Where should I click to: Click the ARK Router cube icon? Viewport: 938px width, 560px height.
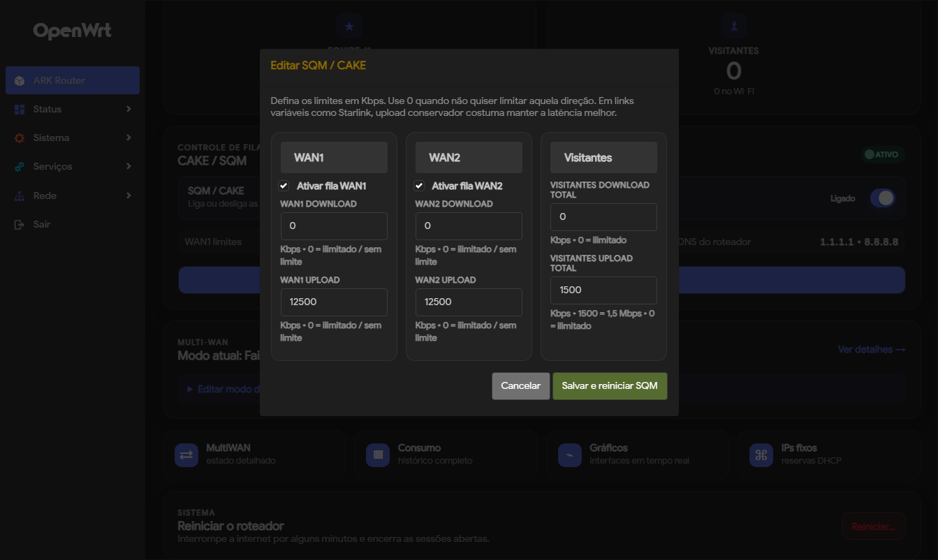20,80
